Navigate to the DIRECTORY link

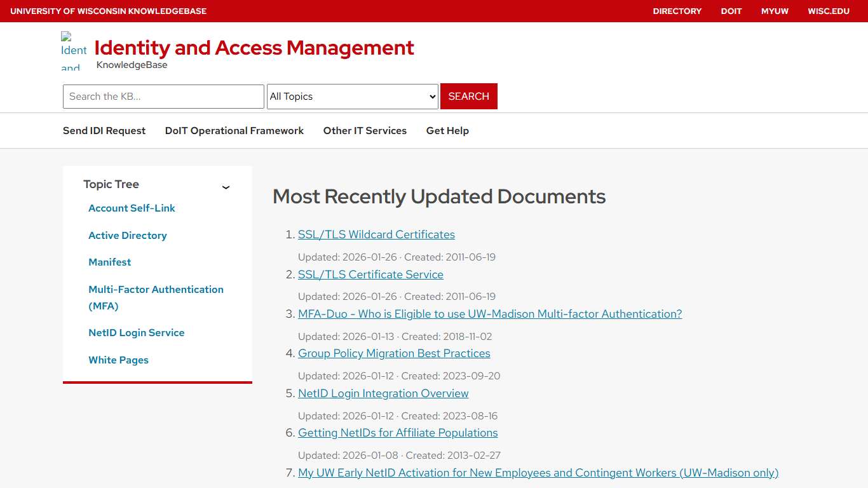[677, 11]
